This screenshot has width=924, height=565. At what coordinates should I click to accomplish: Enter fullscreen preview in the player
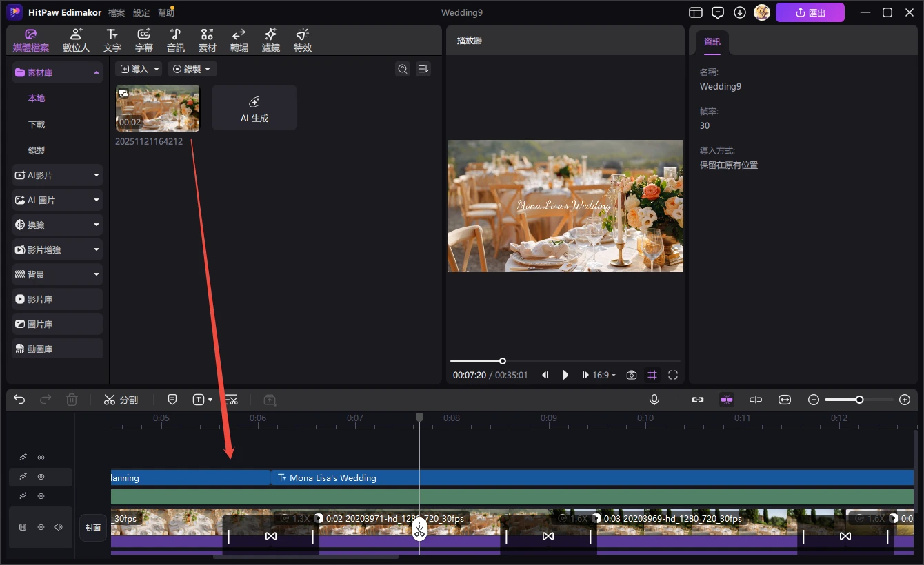coord(673,375)
